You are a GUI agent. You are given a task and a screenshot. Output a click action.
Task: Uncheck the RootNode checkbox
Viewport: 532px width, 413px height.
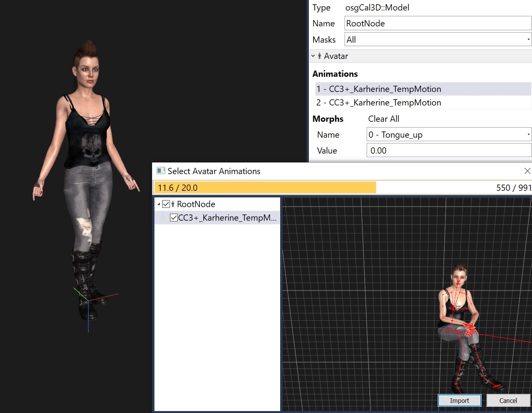point(166,204)
